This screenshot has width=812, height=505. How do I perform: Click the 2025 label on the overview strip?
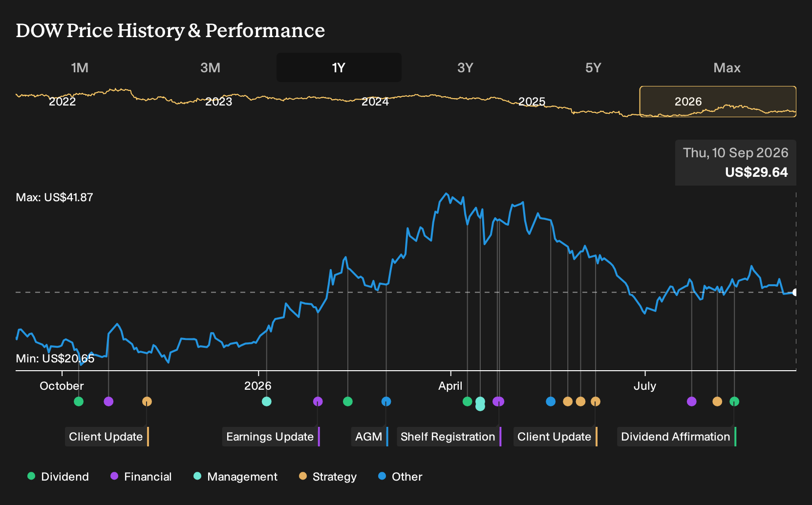click(x=532, y=102)
